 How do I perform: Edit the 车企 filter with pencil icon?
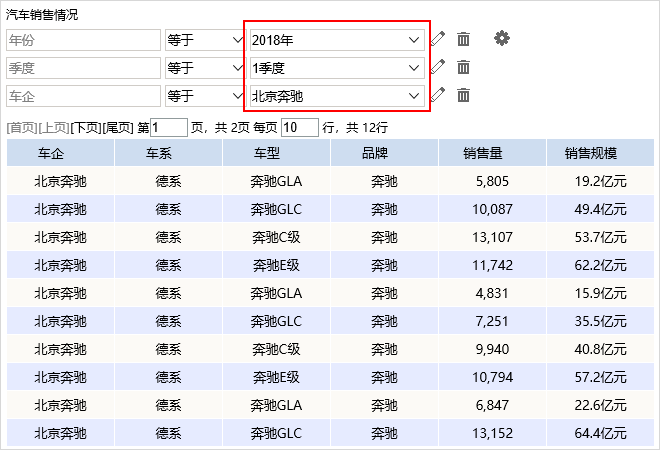pyautogui.click(x=438, y=95)
